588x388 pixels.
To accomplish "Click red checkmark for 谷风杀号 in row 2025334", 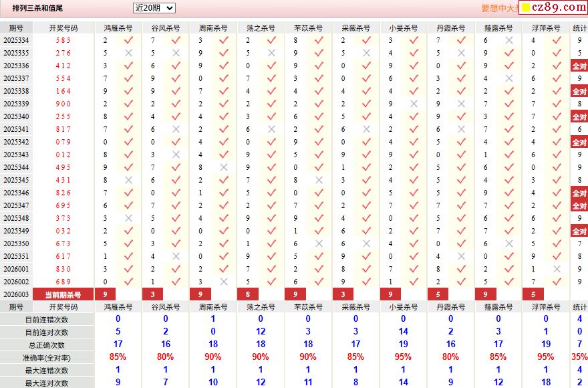I will click(176, 40).
